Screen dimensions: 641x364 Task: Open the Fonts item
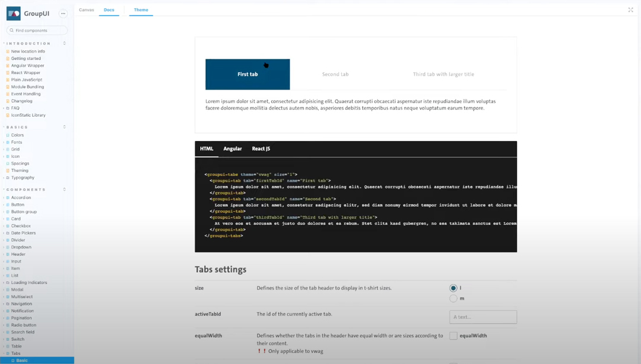click(x=17, y=142)
